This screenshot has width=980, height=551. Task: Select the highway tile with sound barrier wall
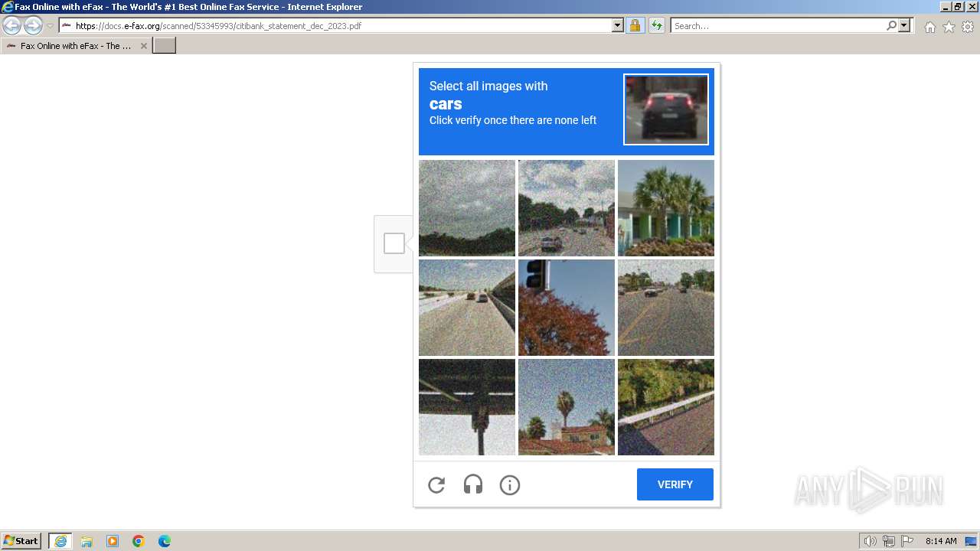467,308
